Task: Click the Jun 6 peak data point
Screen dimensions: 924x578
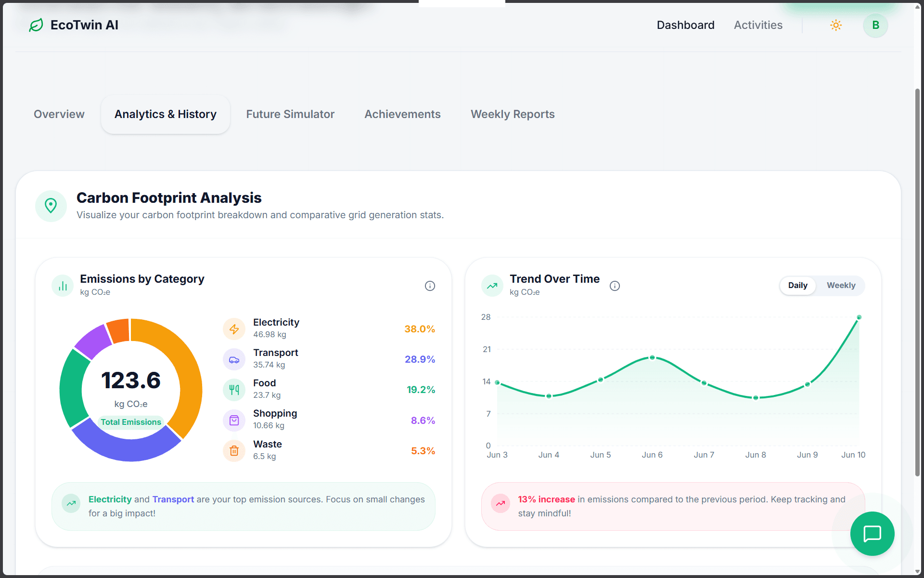Action: point(652,357)
